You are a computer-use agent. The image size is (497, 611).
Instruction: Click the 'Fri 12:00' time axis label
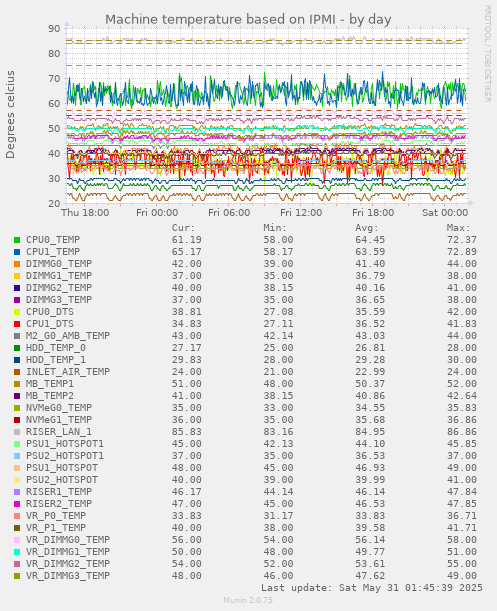301,213
